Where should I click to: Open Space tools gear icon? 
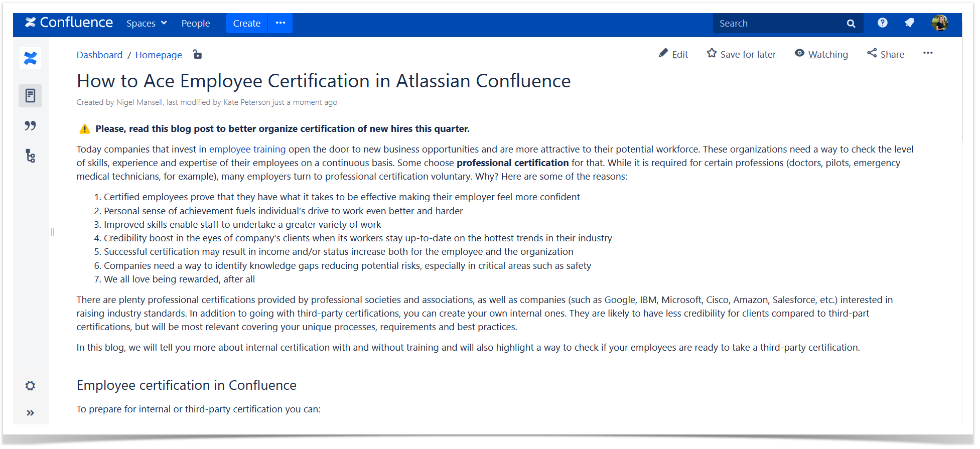click(31, 386)
